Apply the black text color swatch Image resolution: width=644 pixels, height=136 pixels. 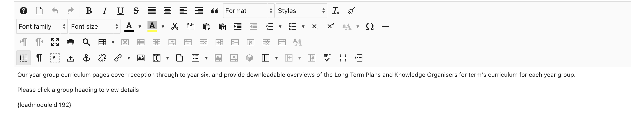click(129, 27)
